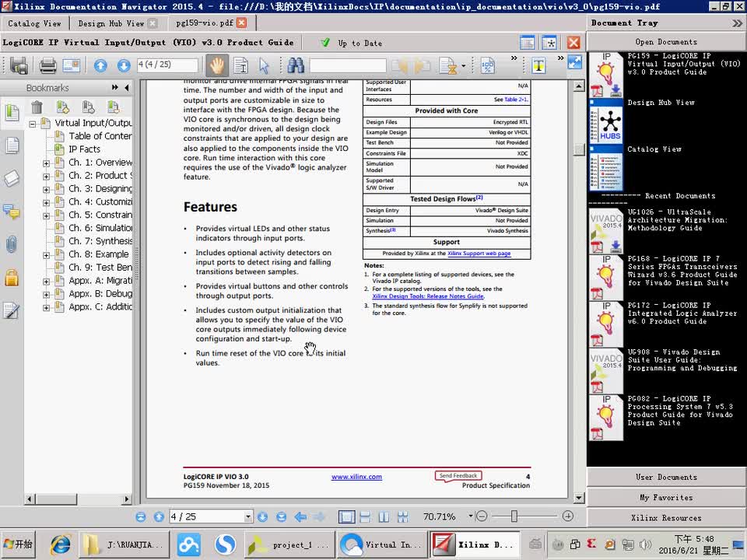The image size is (747, 560).
Task: Click the Xilinx Resources button
Action: [666, 518]
